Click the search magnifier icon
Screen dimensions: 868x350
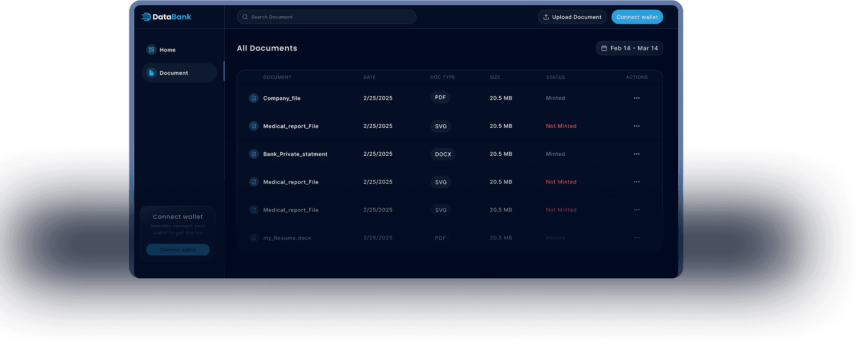coord(245,17)
